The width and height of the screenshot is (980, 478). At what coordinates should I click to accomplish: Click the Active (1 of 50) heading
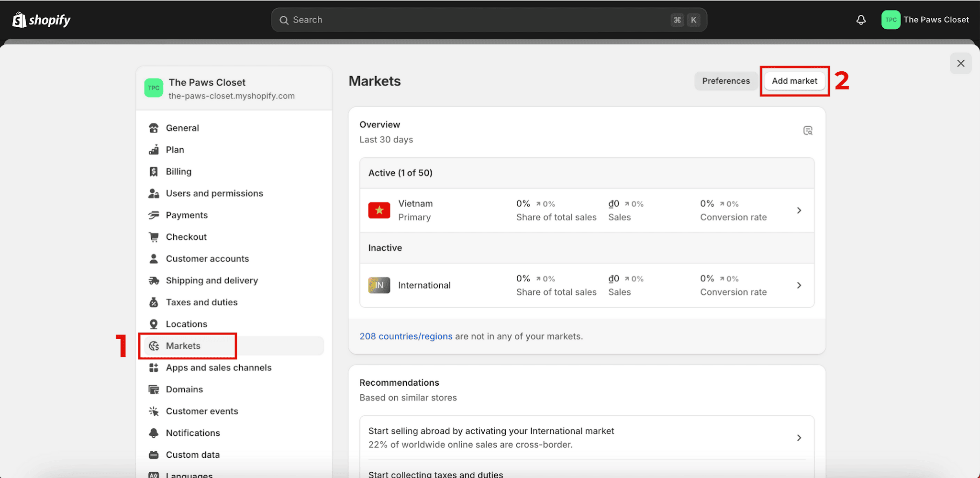[400, 173]
